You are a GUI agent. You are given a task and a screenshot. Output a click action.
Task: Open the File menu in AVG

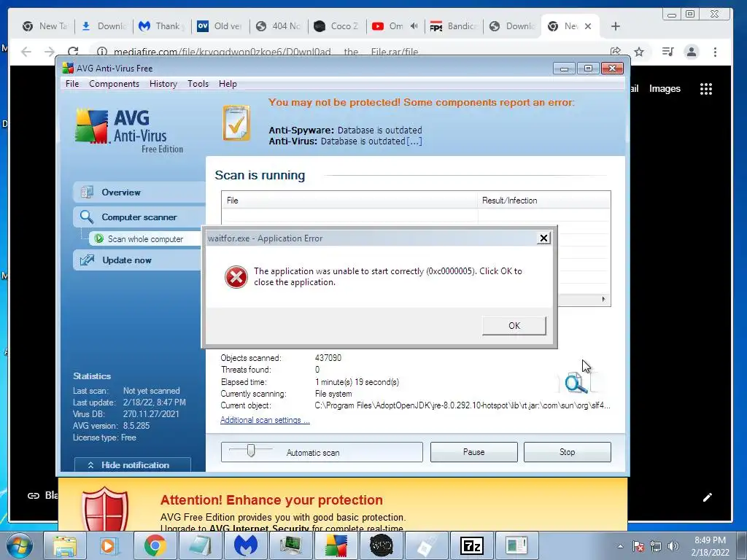(x=72, y=84)
